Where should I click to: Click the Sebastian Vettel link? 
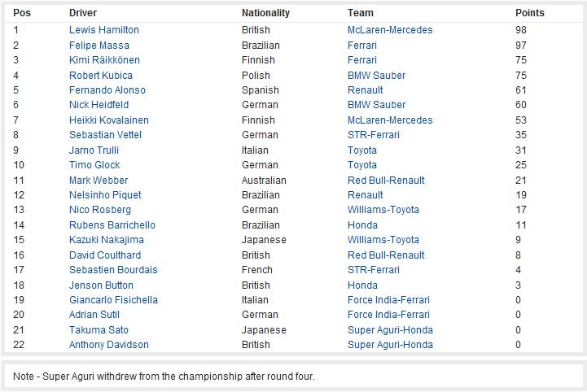pos(105,135)
